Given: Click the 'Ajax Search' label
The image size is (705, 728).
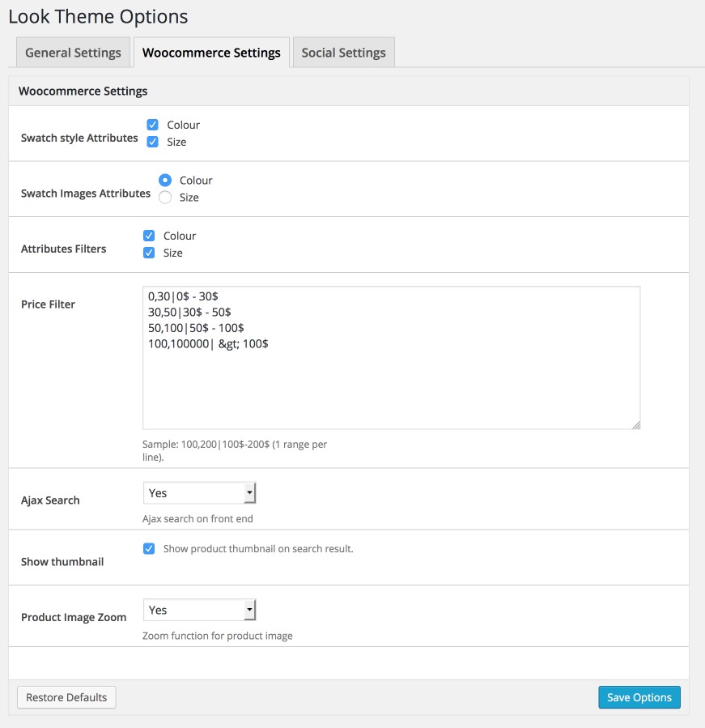Looking at the screenshot, I should tap(50, 500).
